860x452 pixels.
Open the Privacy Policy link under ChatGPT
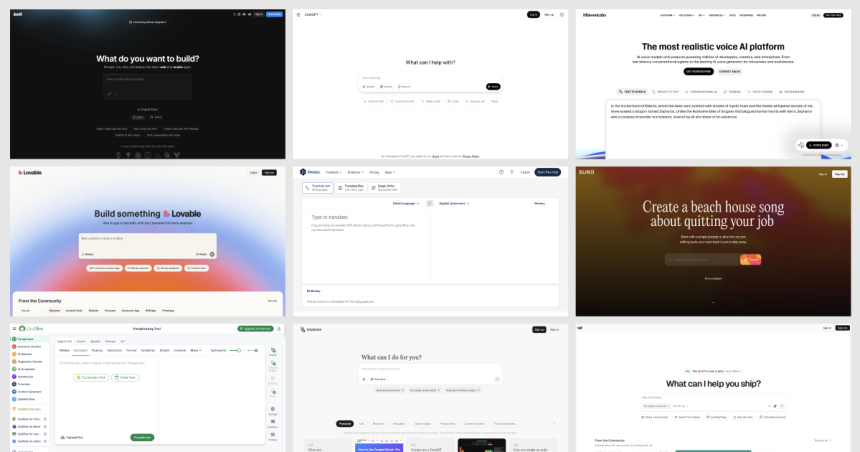pyautogui.click(x=470, y=156)
